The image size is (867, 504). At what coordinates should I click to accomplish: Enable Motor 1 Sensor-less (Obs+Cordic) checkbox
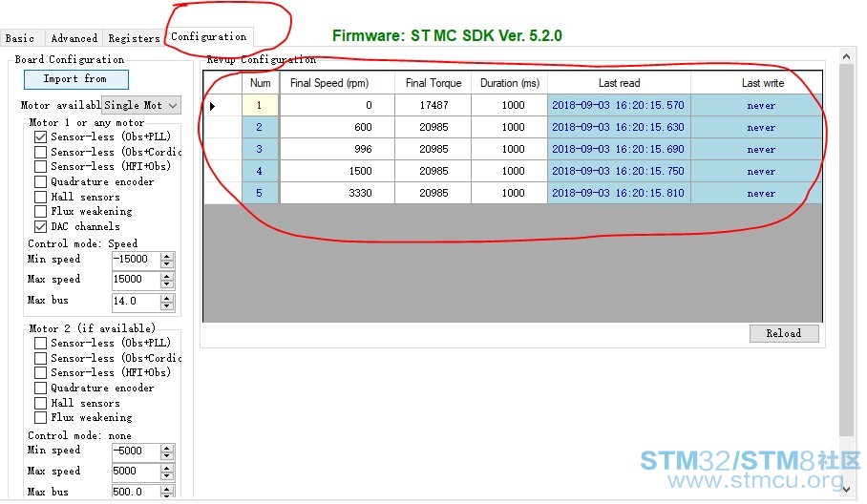tap(40, 152)
